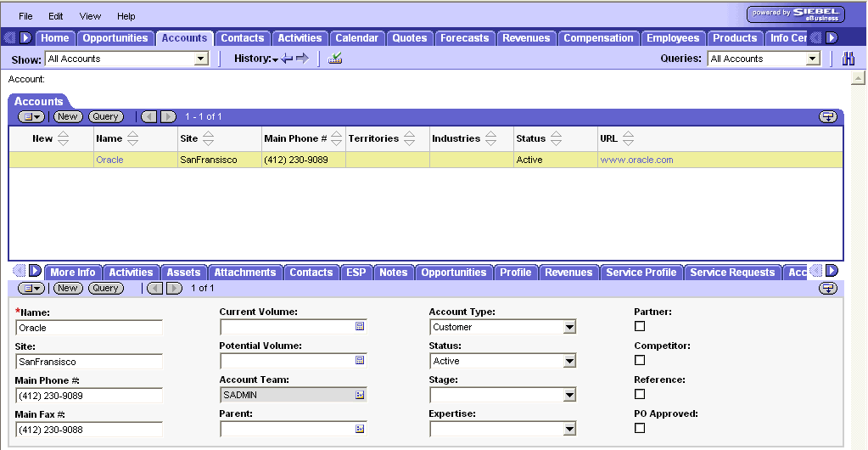Click New in the Accounts list applet
Viewport: 868px width, 450px height.
pos(68,116)
